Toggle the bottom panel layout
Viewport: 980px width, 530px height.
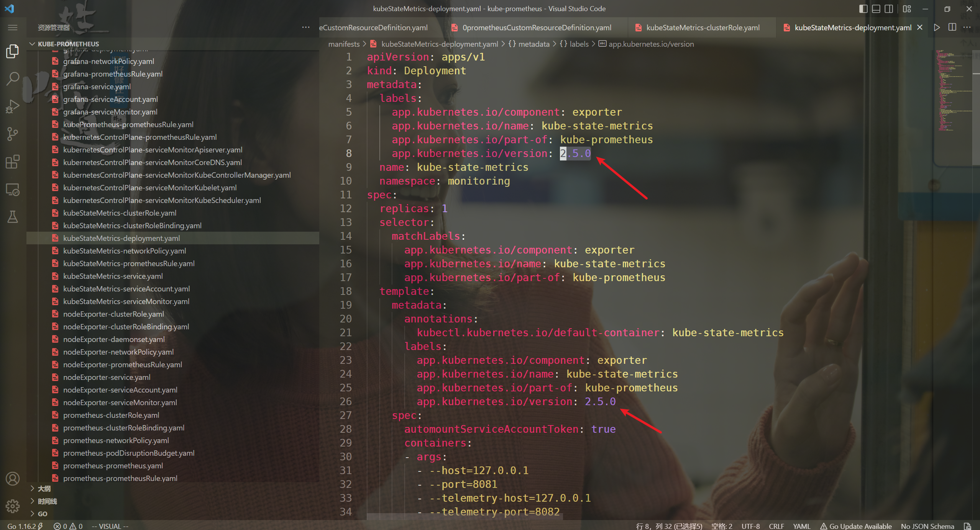tap(876, 8)
